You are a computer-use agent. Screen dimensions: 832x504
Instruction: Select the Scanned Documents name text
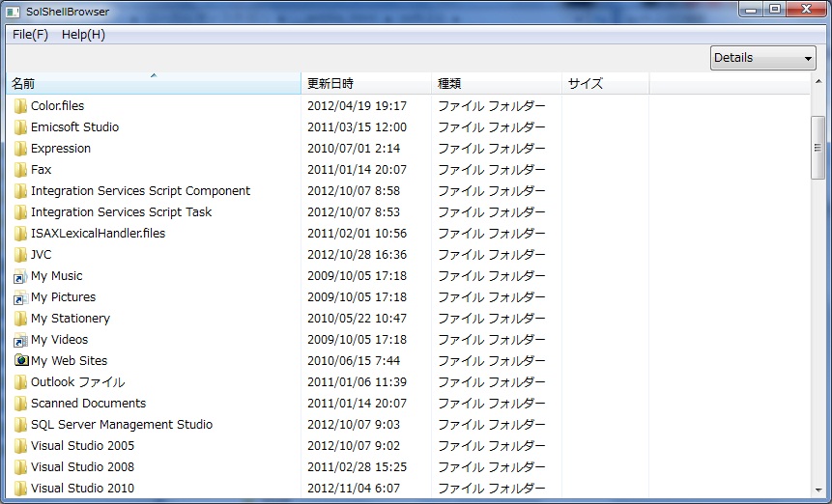point(88,404)
